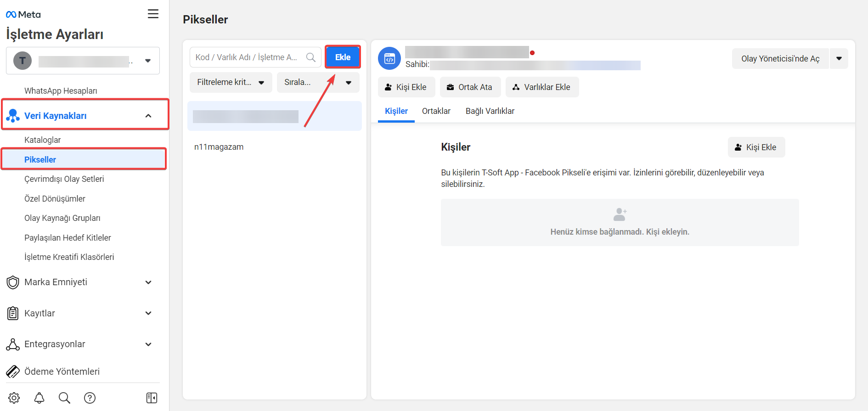Click the Marka Emniyeti shield icon

click(13, 282)
